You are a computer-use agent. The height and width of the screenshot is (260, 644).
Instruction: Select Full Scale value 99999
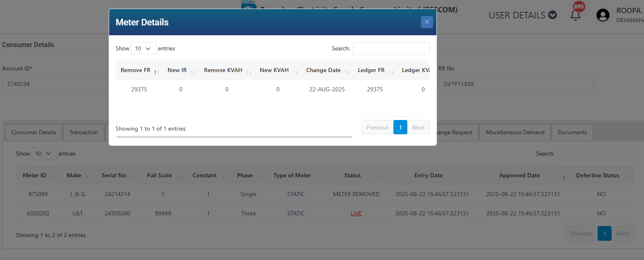coord(163,213)
